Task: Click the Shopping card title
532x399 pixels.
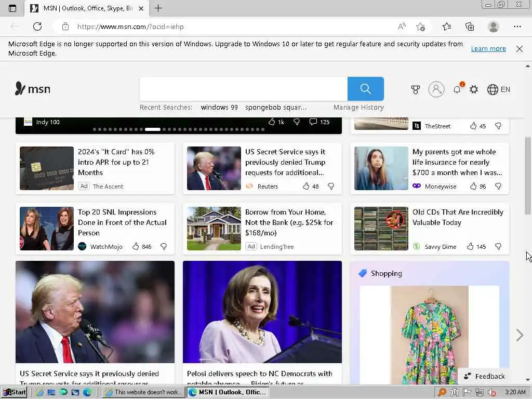Action: pyautogui.click(x=386, y=273)
